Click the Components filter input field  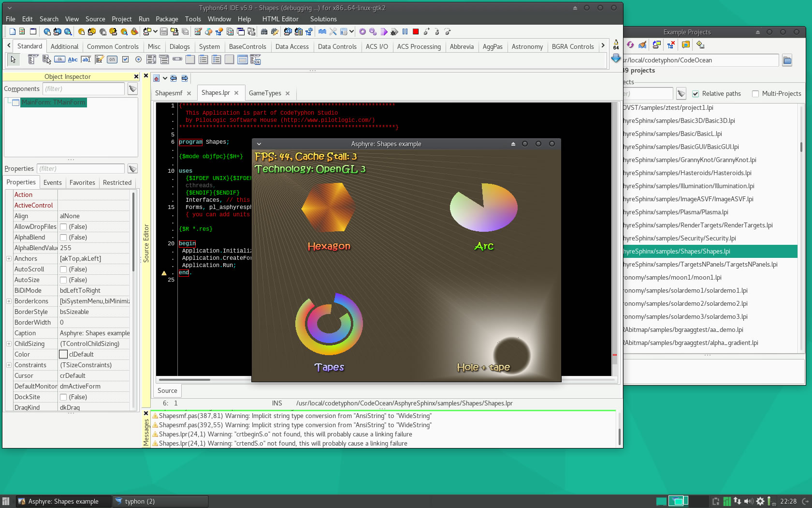pyautogui.click(x=84, y=89)
